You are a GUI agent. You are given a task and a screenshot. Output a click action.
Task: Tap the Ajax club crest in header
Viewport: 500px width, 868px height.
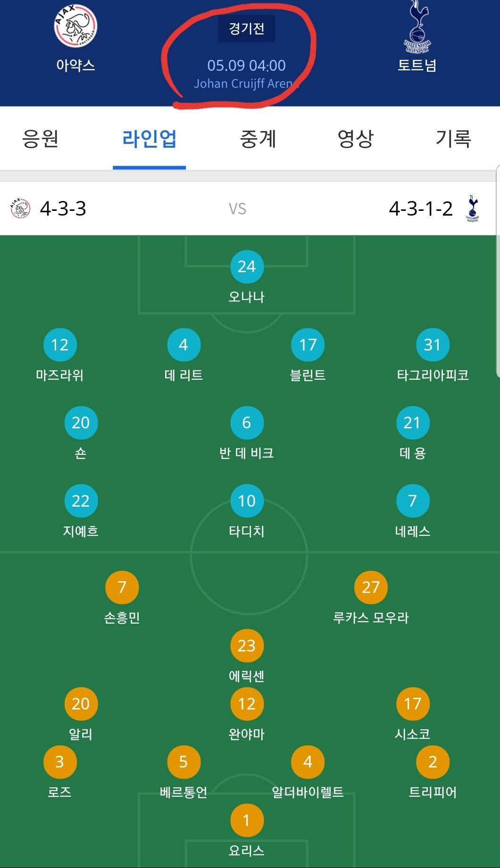(x=75, y=26)
